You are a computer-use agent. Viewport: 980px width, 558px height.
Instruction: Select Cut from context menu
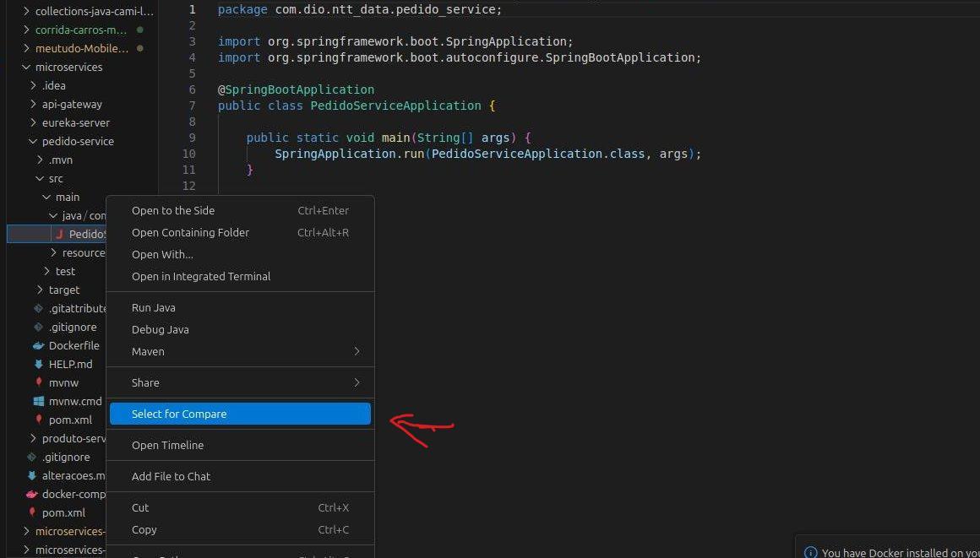click(240, 507)
